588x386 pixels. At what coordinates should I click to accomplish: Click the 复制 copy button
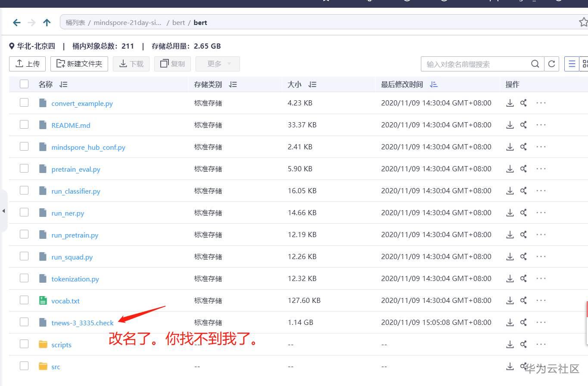(172, 64)
